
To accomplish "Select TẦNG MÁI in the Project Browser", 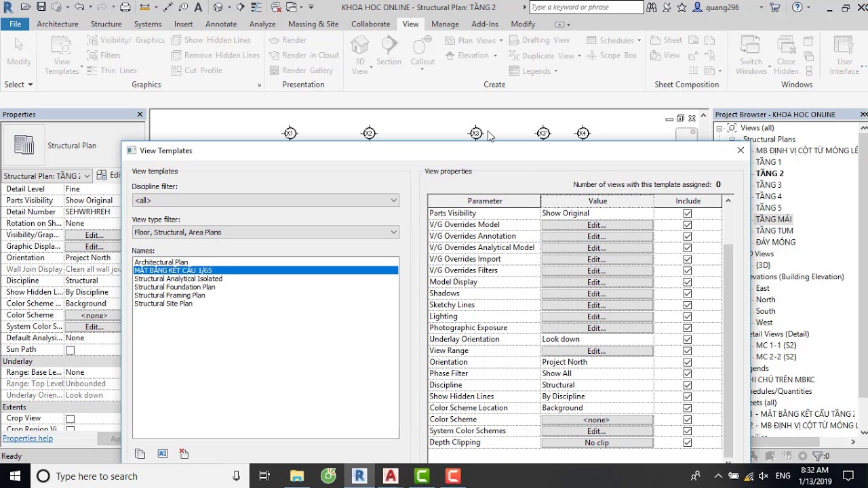I will (774, 219).
